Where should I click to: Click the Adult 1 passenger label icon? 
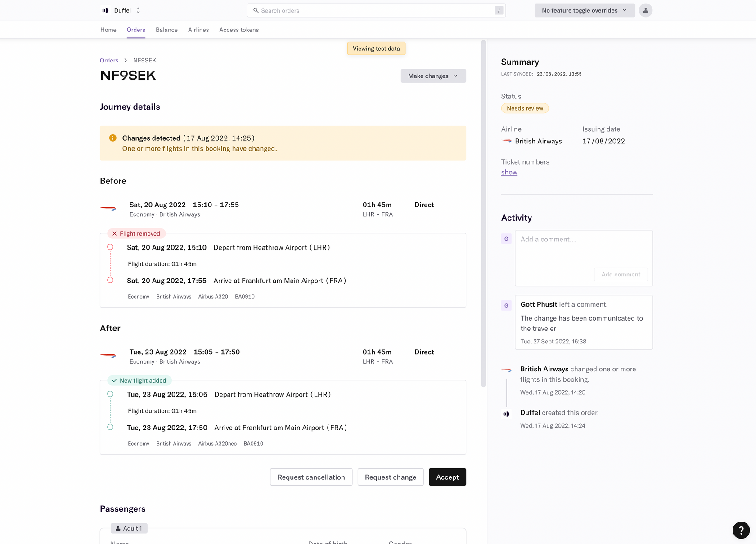point(118,528)
